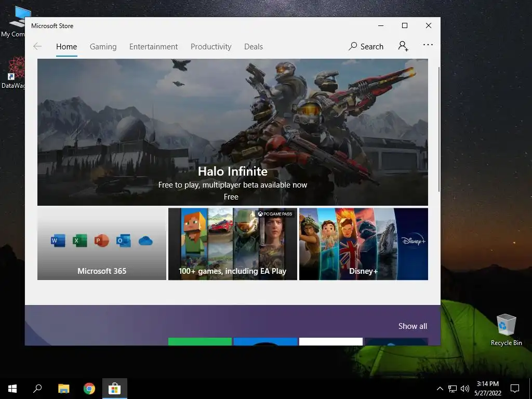Click the PC Game Pass badge
Viewport: 532px width, 399px height.
tap(275, 214)
